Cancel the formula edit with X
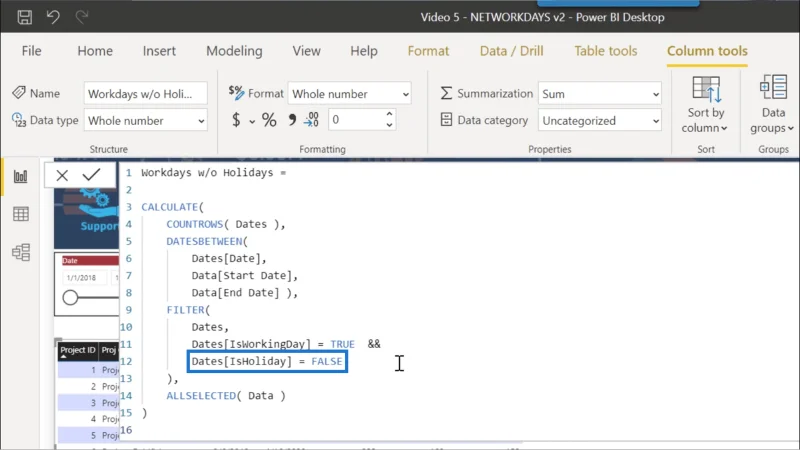The height and width of the screenshot is (450, 800). [x=62, y=176]
